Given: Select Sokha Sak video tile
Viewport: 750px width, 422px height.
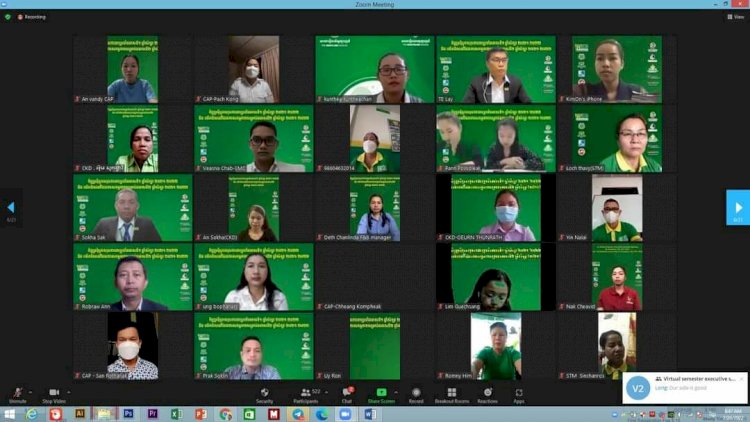Looking at the screenshot, I should (x=132, y=208).
